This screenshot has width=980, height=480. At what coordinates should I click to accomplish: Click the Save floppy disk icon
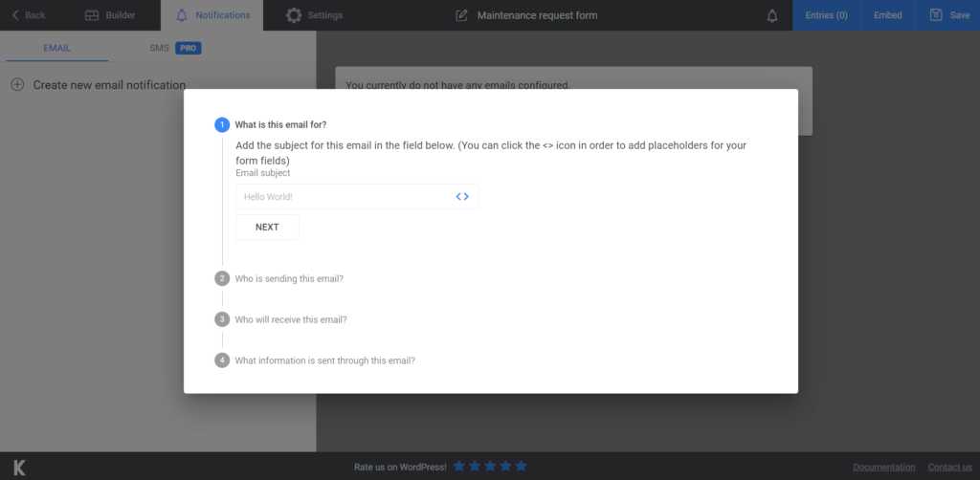[936, 15]
